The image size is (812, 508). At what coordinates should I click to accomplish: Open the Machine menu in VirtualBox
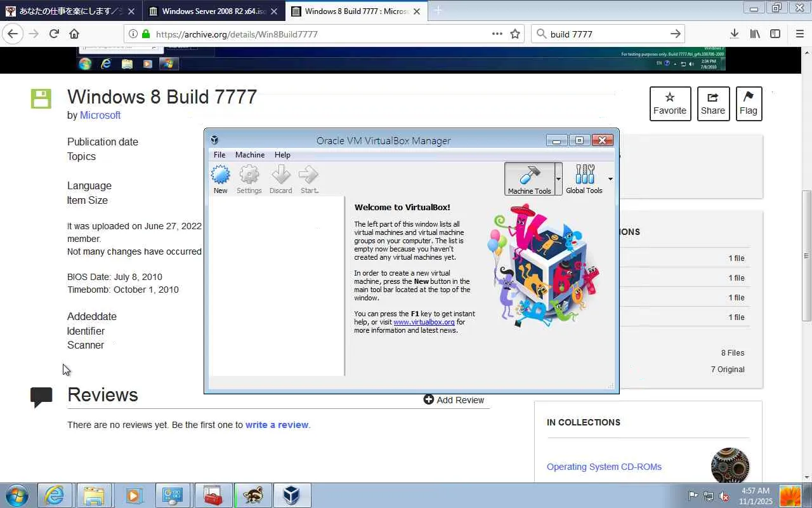coord(250,155)
